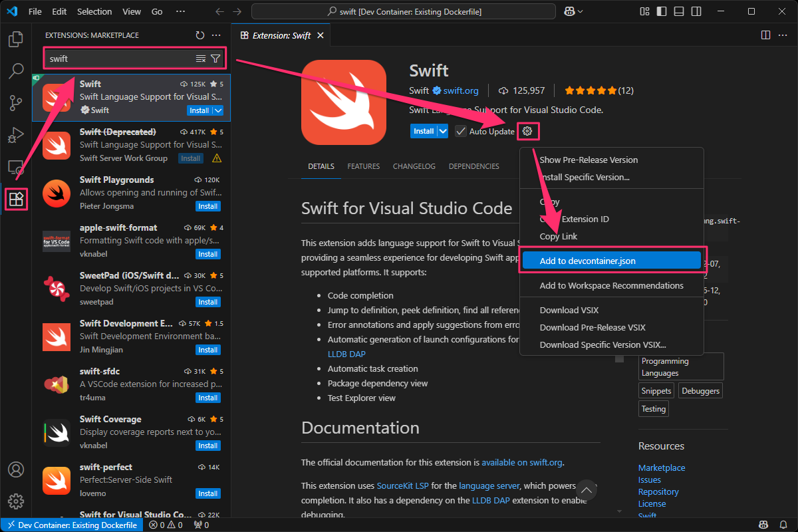This screenshot has height=532, width=798.
Task: Select the Extensions view icon
Action: click(x=16, y=198)
